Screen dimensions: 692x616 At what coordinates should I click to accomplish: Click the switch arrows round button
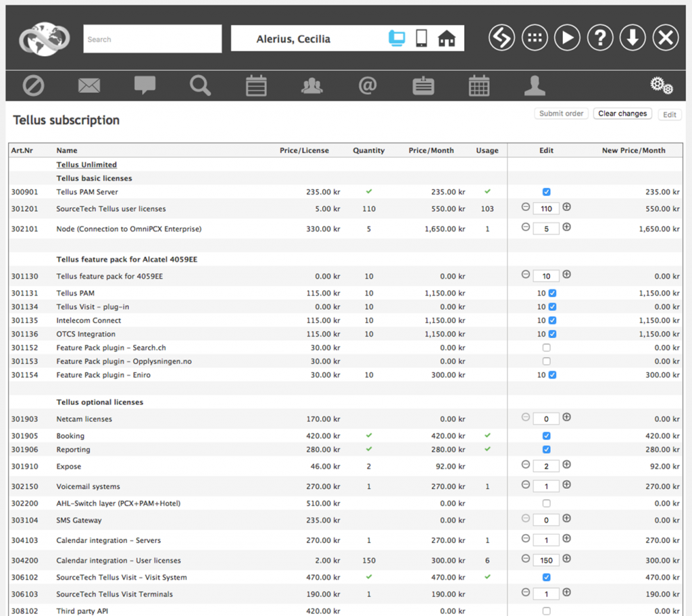502,38
